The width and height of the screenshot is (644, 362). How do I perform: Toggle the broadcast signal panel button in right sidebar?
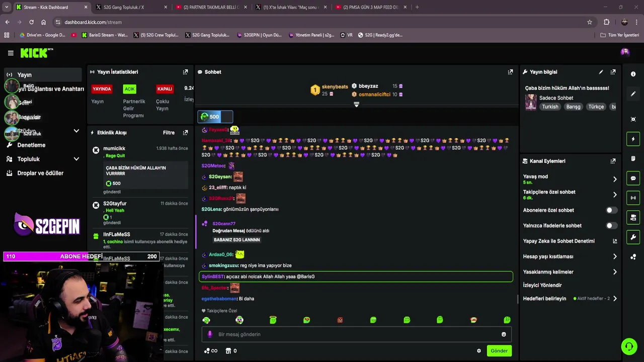[x=633, y=198]
